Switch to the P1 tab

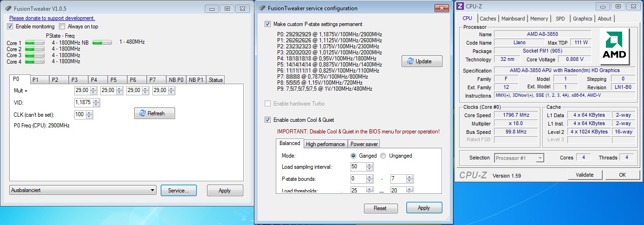(x=40, y=80)
